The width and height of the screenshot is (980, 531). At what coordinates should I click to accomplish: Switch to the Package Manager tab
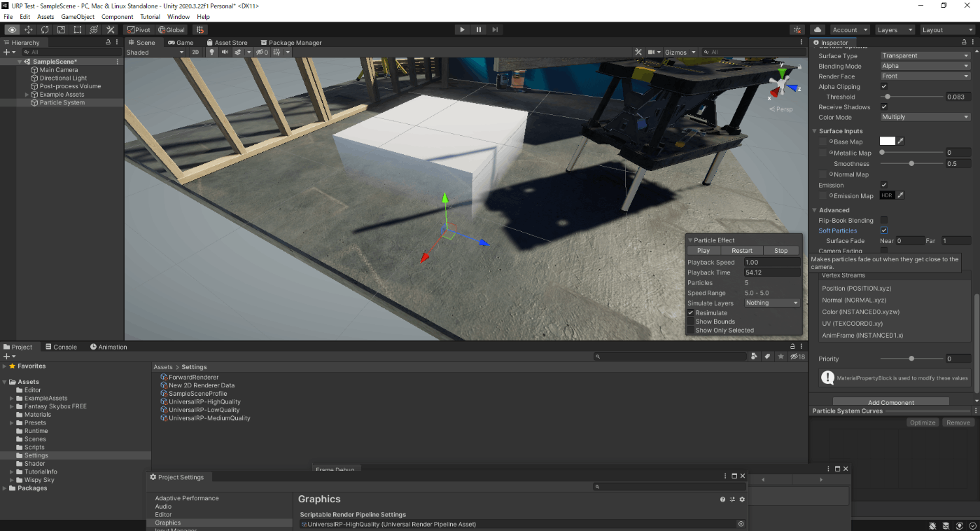coord(290,43)
